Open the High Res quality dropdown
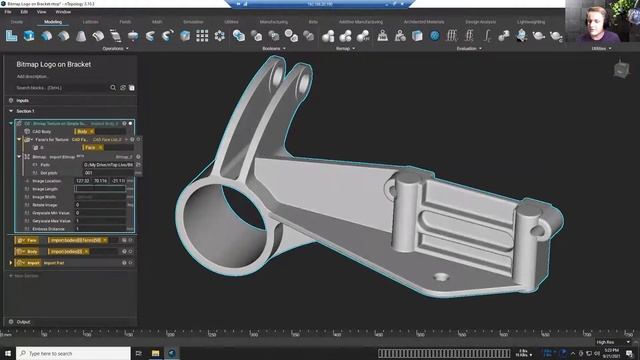Viewport: 640px width, 360px height. coord(613,342)
